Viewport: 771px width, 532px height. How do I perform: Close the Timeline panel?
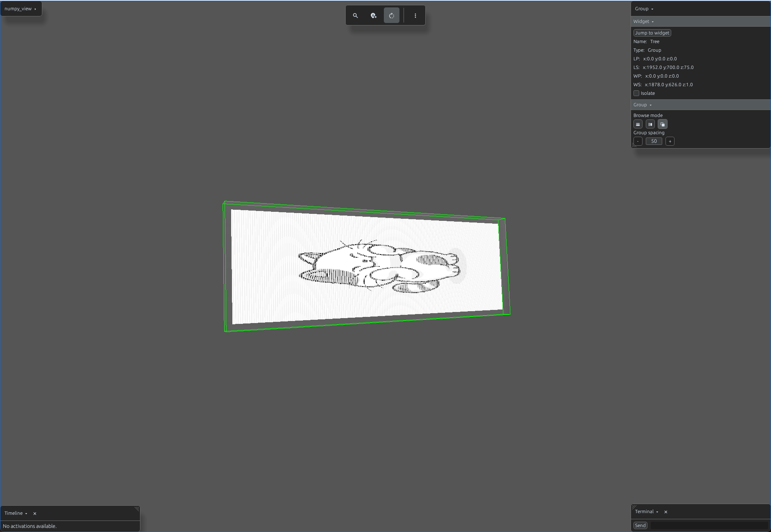[x=35, y=514]
